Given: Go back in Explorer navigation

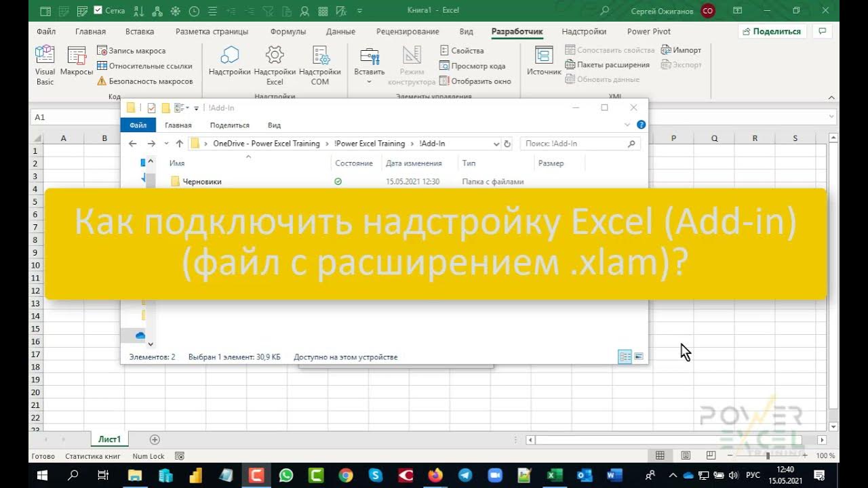Looking at the screenshot, I should click(x=132, y=144).
